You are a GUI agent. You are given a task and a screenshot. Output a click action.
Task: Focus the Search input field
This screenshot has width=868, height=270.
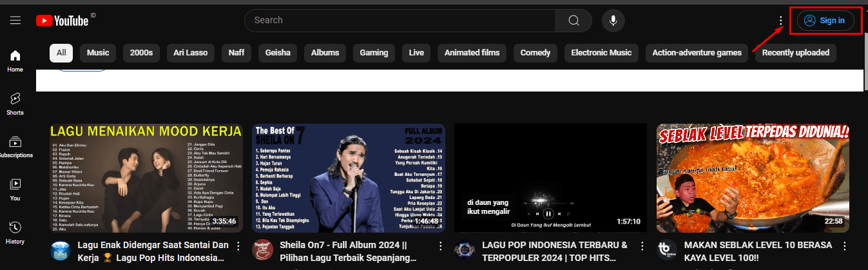tap(400, 21)
